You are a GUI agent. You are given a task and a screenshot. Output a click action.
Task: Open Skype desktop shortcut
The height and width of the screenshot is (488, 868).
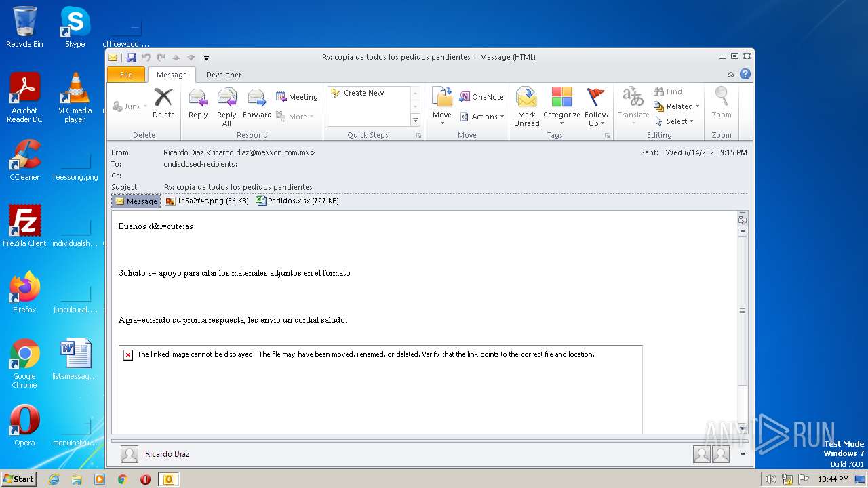pyautogui.click(x=75, y=27)
